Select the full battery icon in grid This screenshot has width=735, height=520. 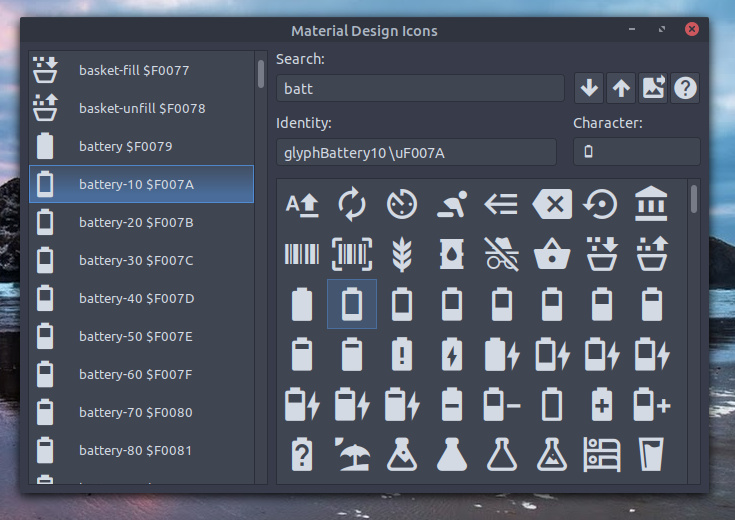302,304
